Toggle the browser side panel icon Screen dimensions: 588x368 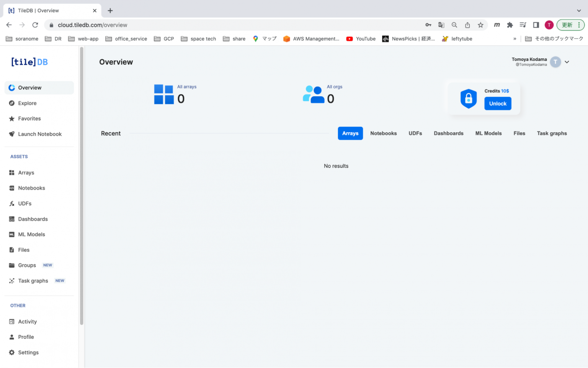click(x=536, y=25)
